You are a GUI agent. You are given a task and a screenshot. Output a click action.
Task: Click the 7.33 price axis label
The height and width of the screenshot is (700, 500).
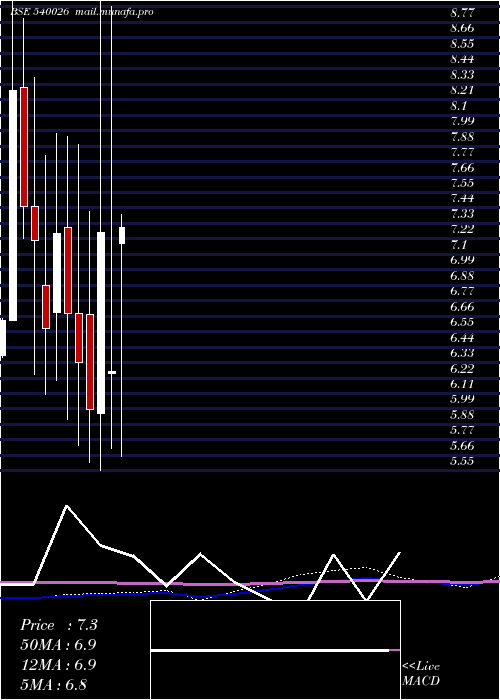click(x=462, y=214)
